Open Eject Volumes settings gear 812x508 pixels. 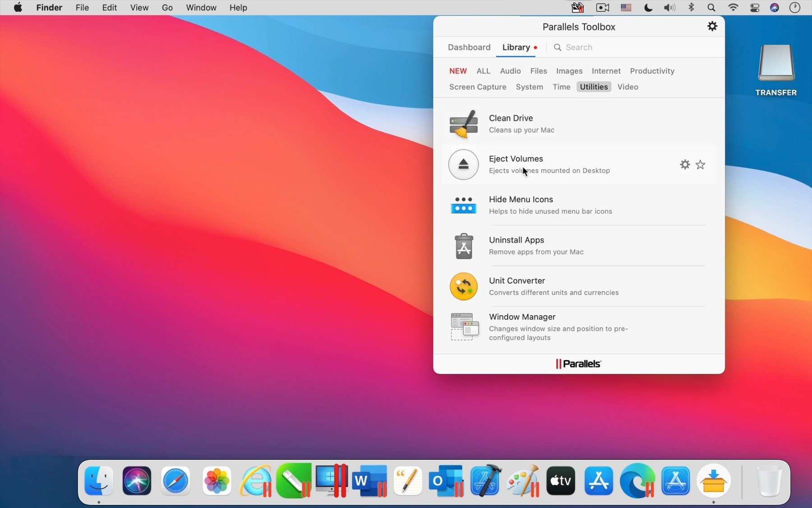pyautogui.click(x=685, y=165)
